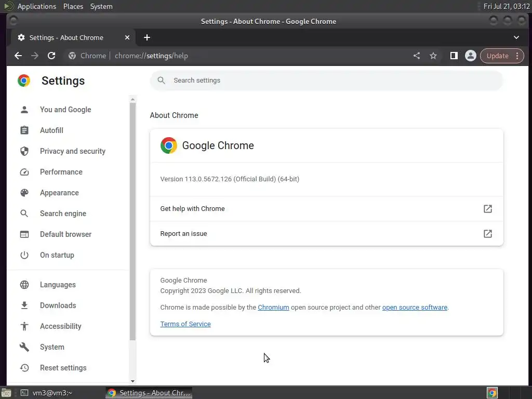Click the Copyright 2023 Google LLC text

[x=231, y=291]
